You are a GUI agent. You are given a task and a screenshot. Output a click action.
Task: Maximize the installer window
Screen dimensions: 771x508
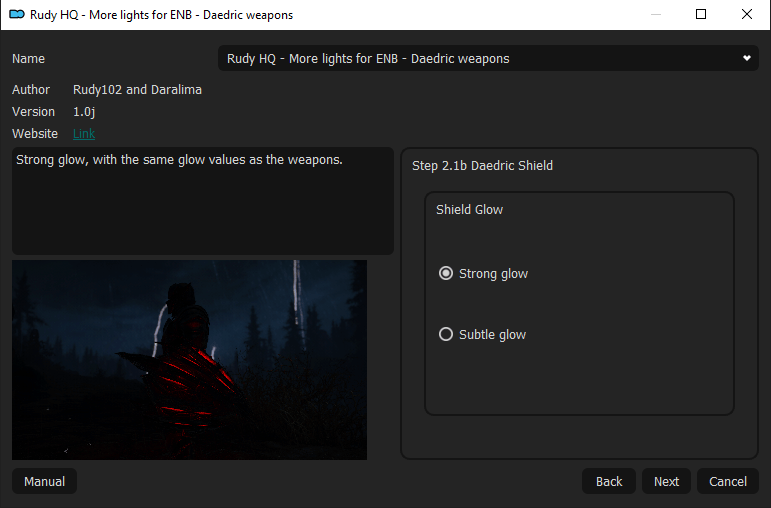coord(701,14)
